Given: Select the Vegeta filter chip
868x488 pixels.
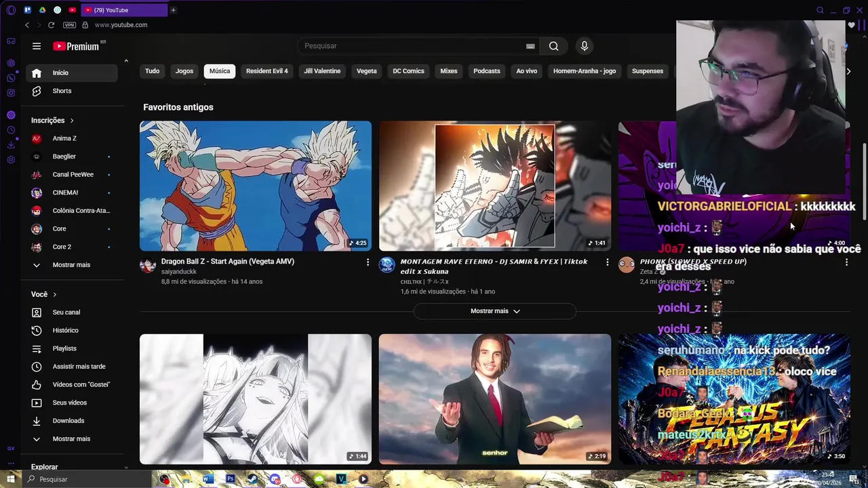Looking at the screenshot, I should click(x=367, y=71).
